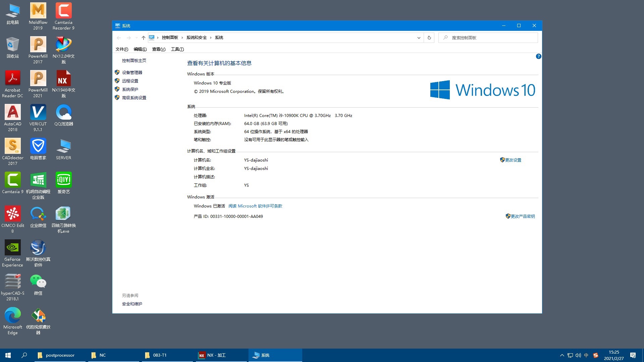The height and width of the screenshot is (362, 644).
Task: Open 安全和维护 link
Action: 132,304
